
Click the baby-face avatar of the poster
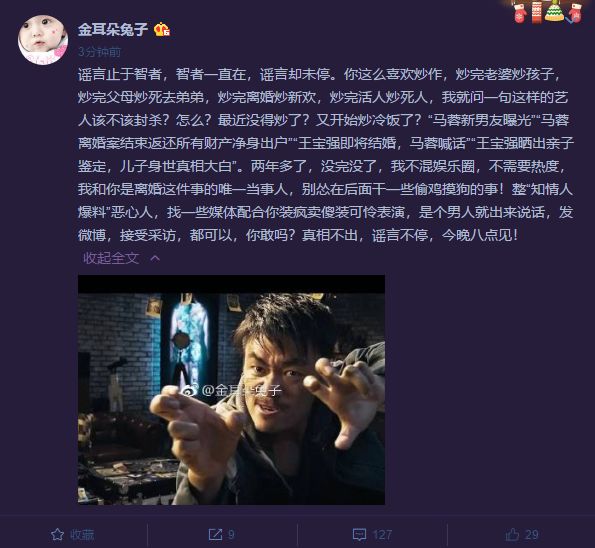point(43,39)
